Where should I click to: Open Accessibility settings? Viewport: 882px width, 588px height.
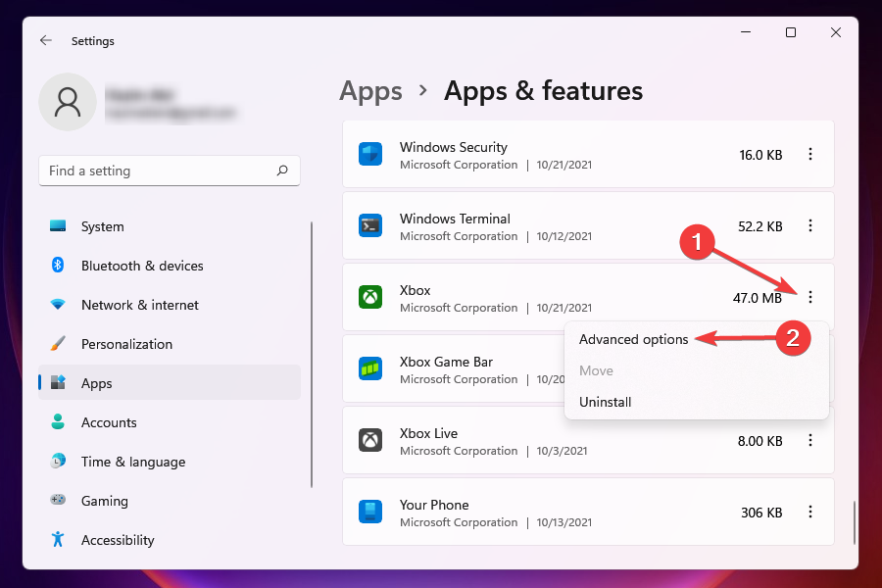coord(170,540)
